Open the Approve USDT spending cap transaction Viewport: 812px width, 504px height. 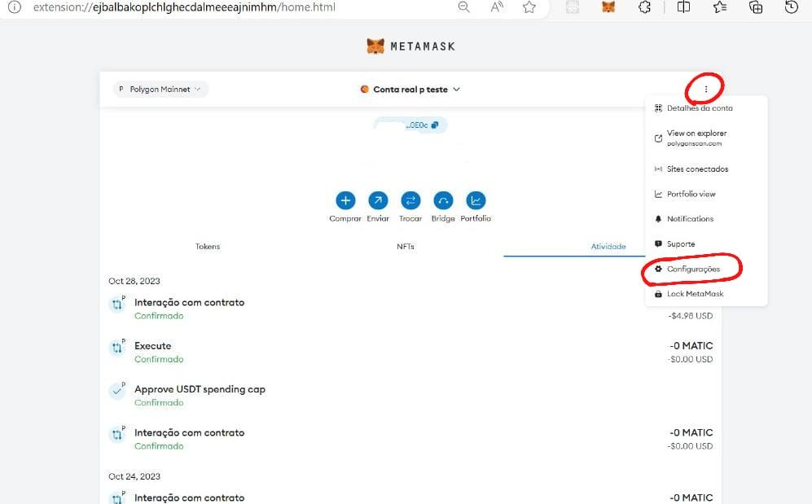tap(410, 396)
